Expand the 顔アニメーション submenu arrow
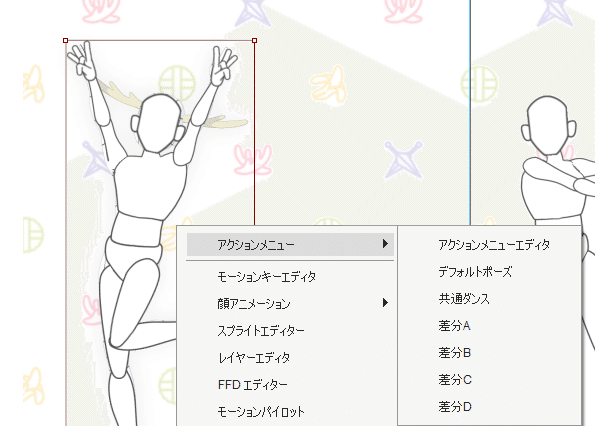Screen dimensions: 595x426 pos(385,302)
